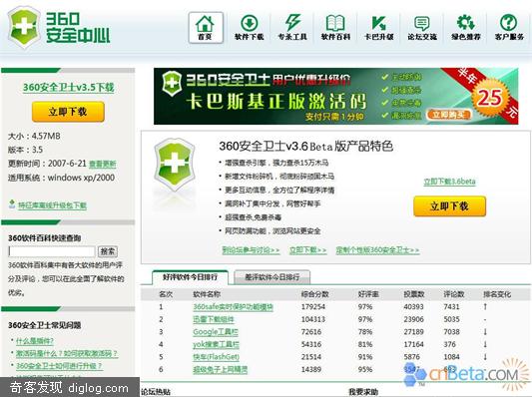Switch to the 好评软件今日排行 tab
The width and height of the screenshot is (532, 397).
[x=190, y=277]
